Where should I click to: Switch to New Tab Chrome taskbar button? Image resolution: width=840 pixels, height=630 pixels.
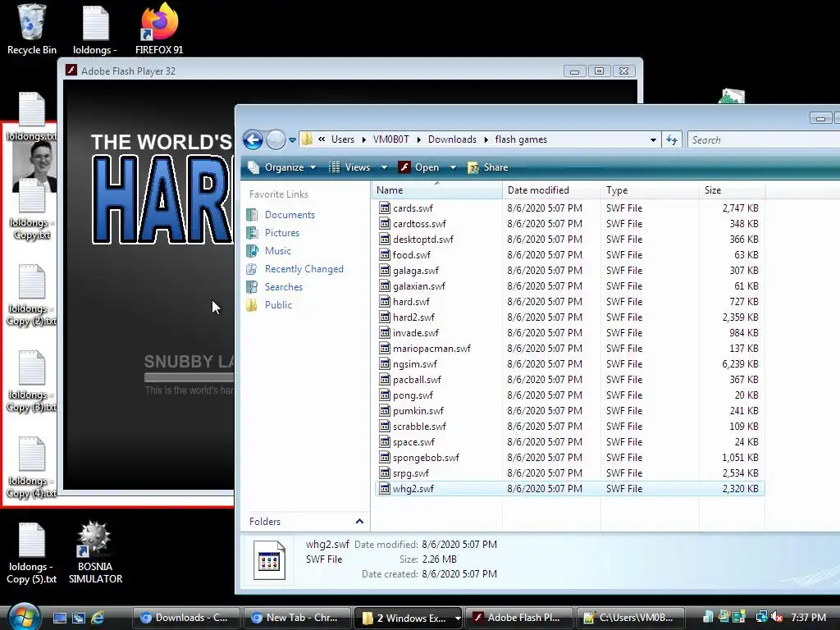[x=297, y=618]
